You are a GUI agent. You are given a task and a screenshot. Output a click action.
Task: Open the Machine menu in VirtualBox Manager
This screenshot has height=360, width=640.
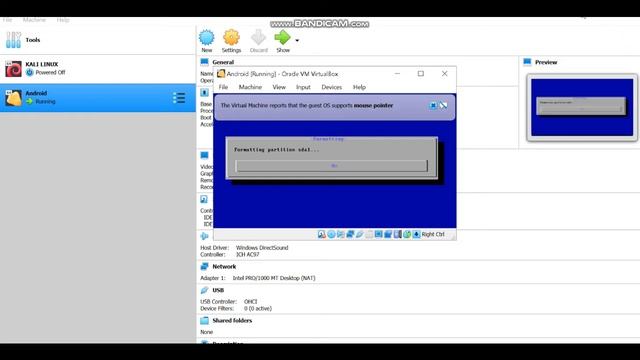click(34, 20)
